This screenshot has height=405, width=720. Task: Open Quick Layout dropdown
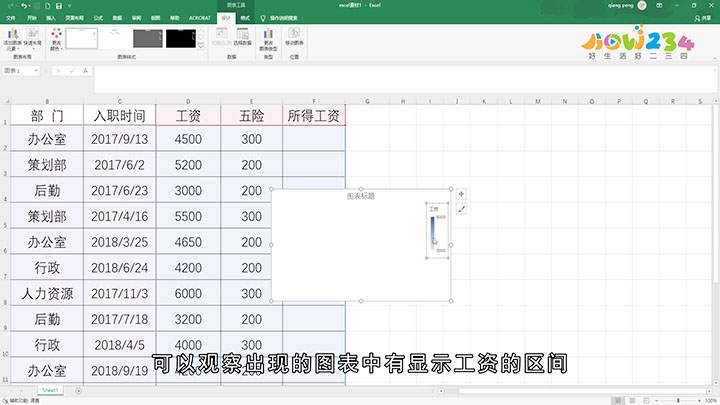(x=32, y=39)
